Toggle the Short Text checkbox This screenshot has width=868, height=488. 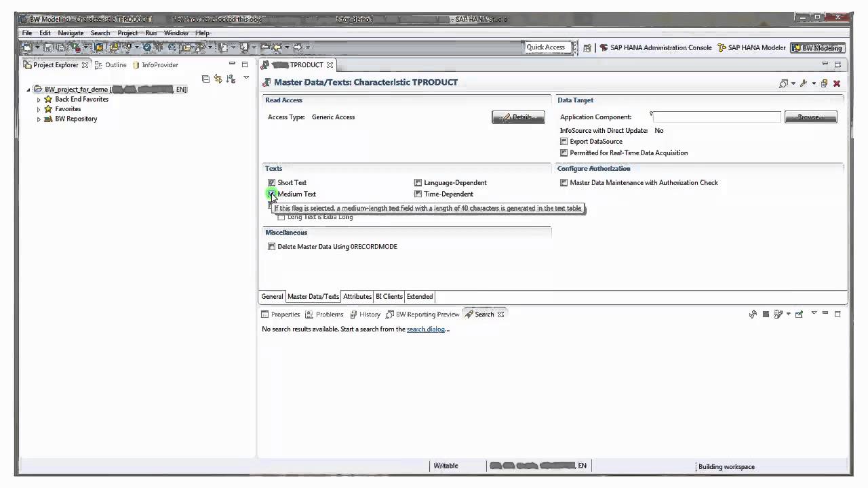click(271, 183)
